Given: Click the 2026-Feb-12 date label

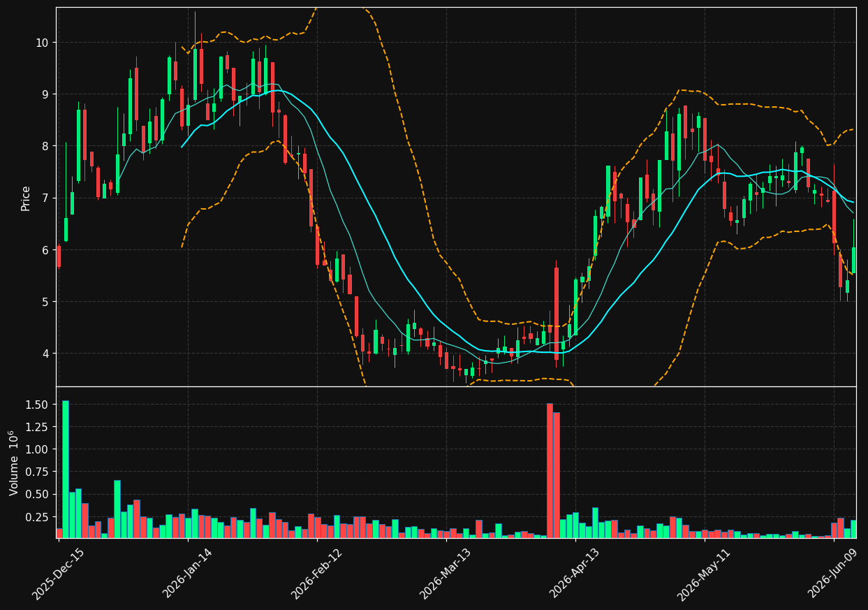Looking at the screenshot, I should 316,574.
